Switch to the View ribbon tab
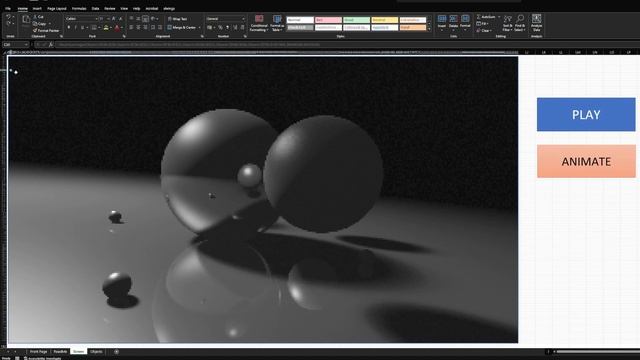The height and width of the screenshot is (360, 640). (124, 9)
